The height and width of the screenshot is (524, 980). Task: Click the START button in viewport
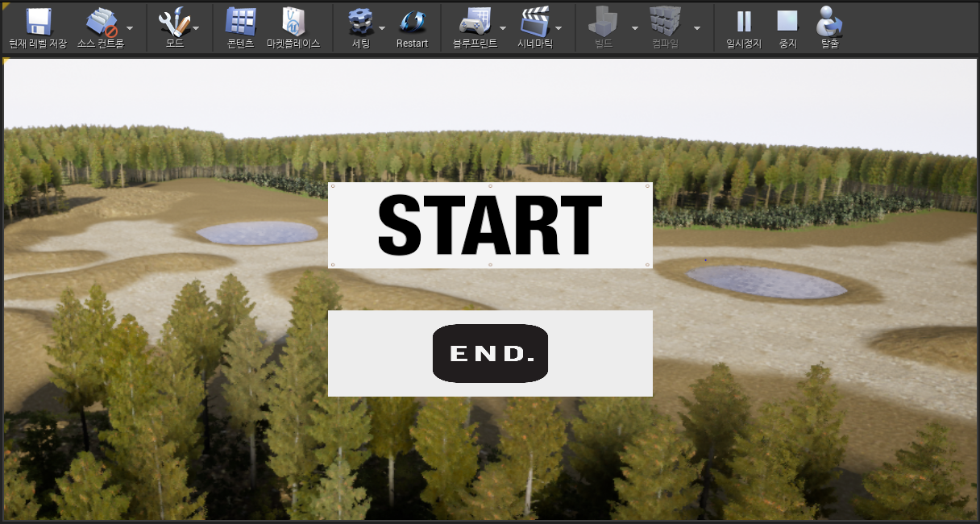[490, 225]
